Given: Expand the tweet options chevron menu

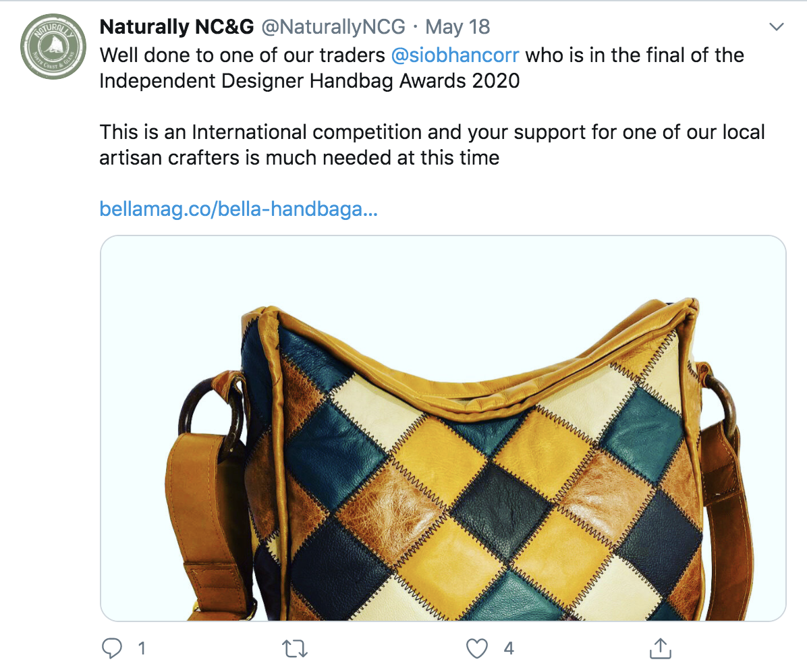Looking at the screenshot, I should pos(777,28).
